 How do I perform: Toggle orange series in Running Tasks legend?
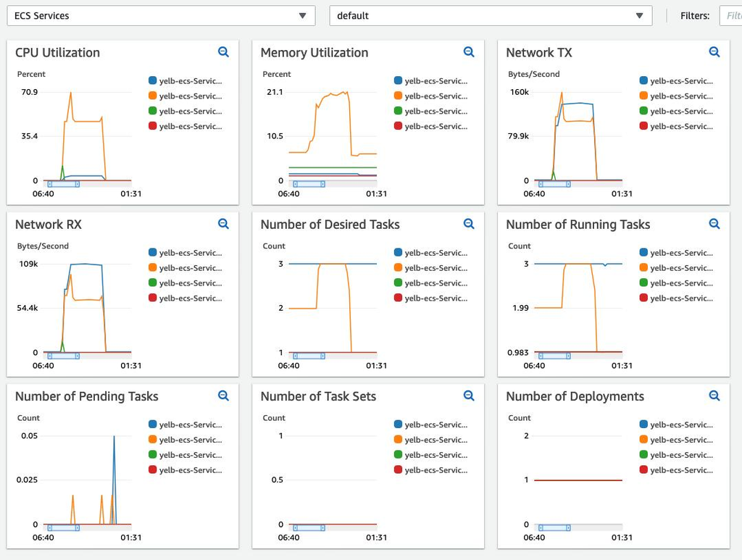pyautogui.click(x=676, y=268)
